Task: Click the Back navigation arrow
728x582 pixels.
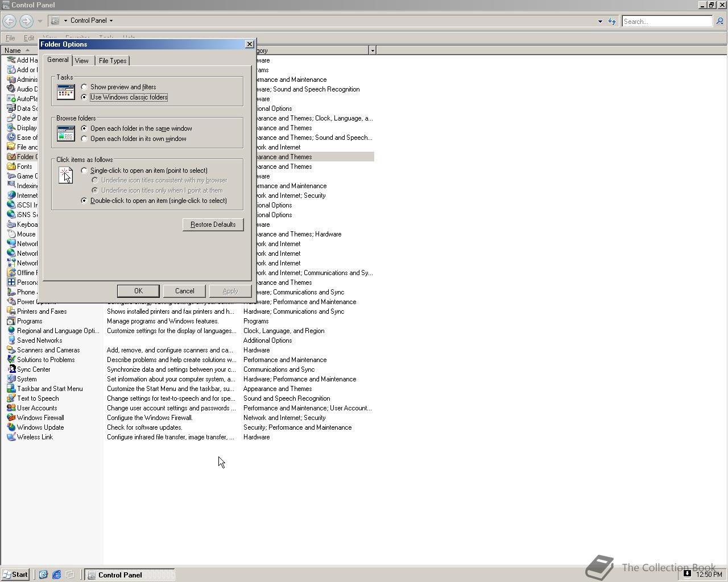Action: click(x=9, y=21)
